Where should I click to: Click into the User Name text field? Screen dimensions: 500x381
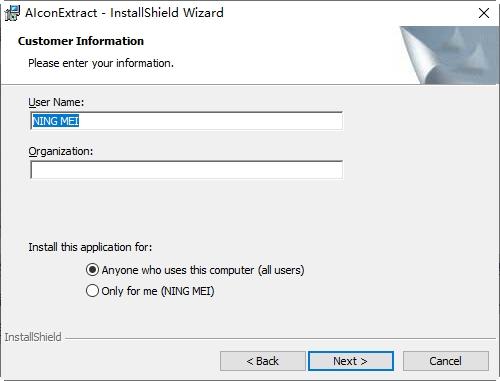coord(186,121)
